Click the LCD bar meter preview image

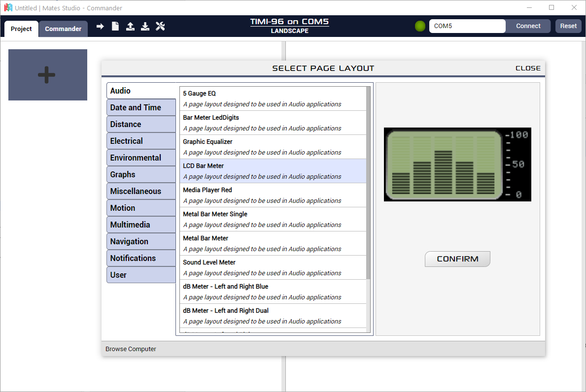click(x=457, y=164)
